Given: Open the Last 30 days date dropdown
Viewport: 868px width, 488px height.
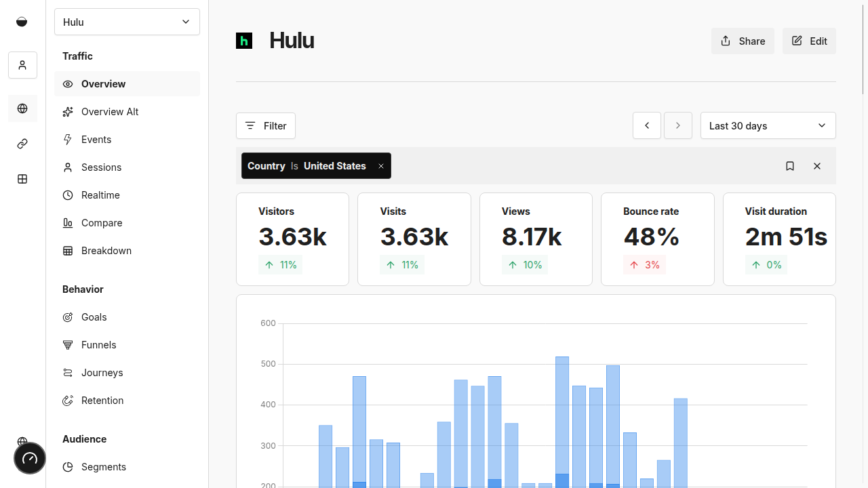Looking at the screenshot, I should coord(768,125).
